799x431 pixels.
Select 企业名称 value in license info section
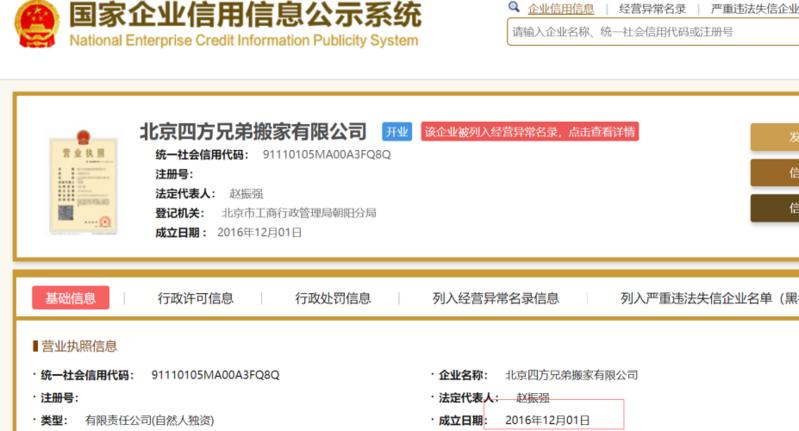[571, 375]
